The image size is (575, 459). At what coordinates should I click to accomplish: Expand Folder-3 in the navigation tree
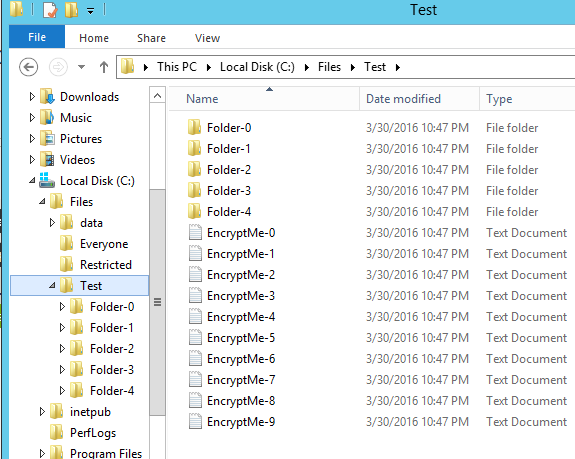[x=62, y=370]
